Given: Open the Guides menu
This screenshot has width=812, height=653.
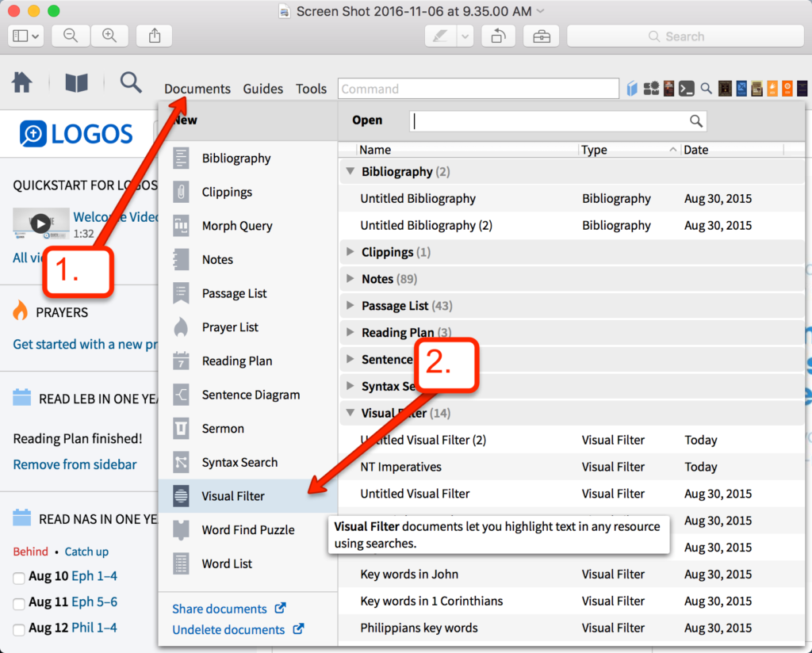Looking at the screenshot, I should click(x=263, y=89).
